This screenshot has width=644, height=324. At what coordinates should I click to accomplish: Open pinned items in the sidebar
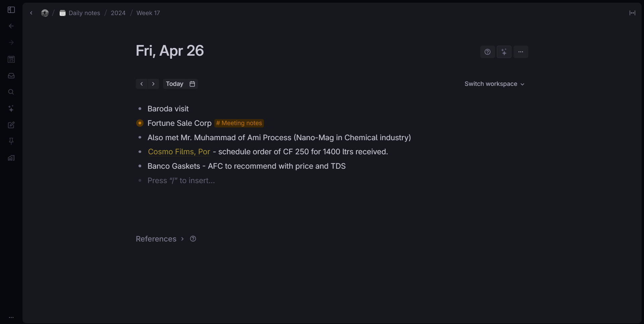pos(11,141)
